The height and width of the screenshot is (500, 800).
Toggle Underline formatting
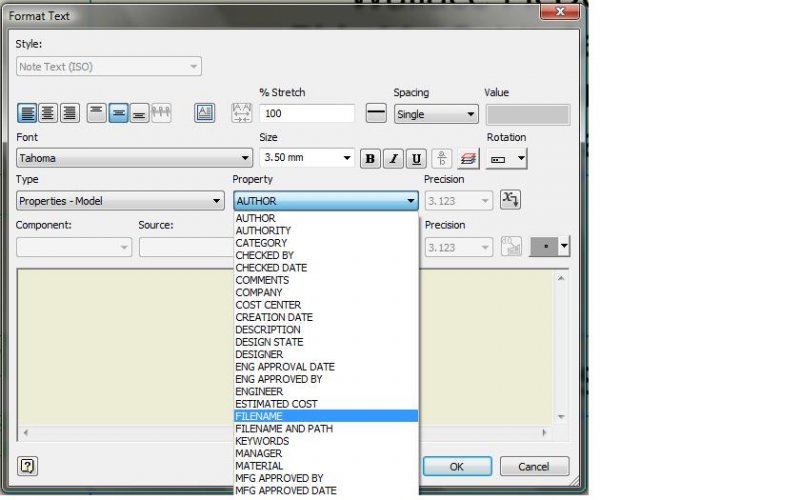click(416, 159)
